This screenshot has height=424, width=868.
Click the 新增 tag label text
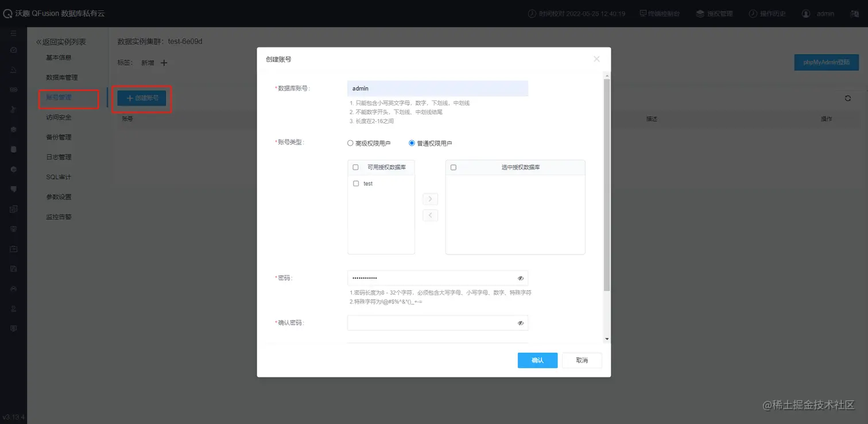(x=148, y=63)
